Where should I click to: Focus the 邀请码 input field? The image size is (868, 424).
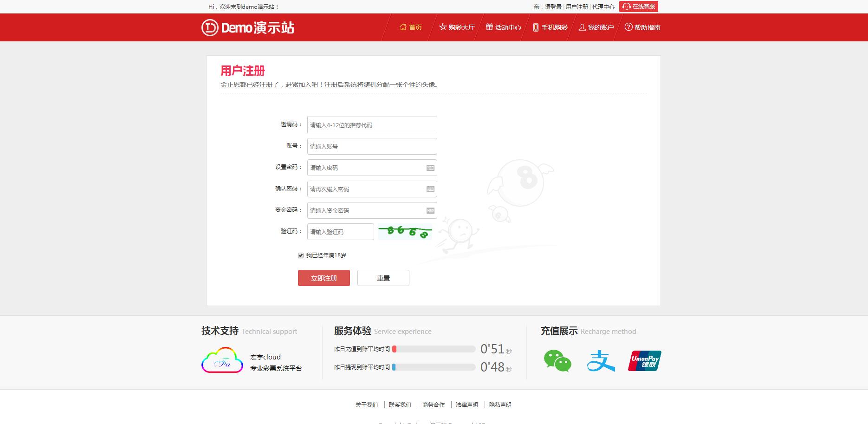click(x=372, y=125)
